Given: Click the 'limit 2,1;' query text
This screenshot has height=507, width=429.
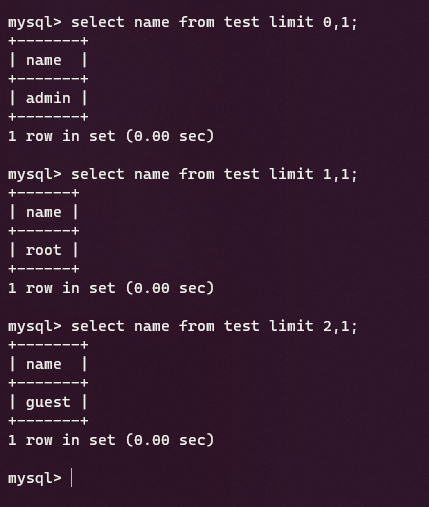Looking at the screenshot, I should tap(313, 326).
